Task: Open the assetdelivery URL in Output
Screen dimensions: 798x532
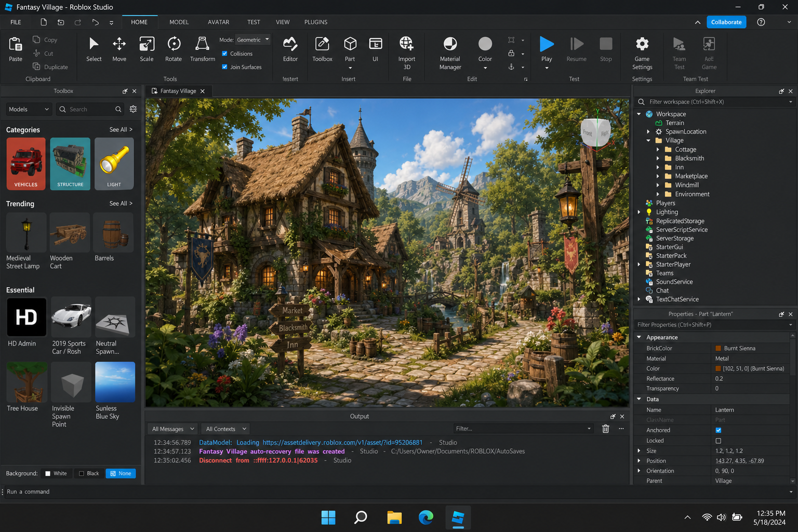Action: (x=342, y=443)
